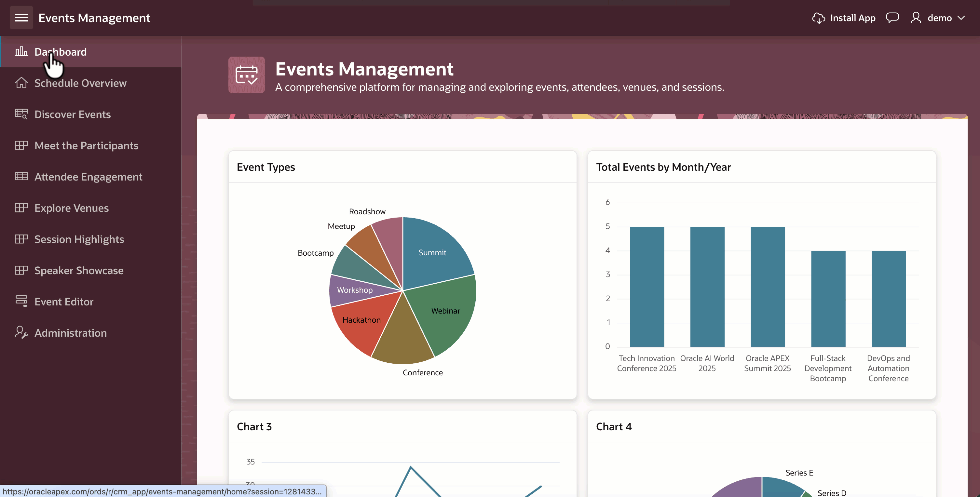
Task: Click the Install App text button
Action: (852, 18)
